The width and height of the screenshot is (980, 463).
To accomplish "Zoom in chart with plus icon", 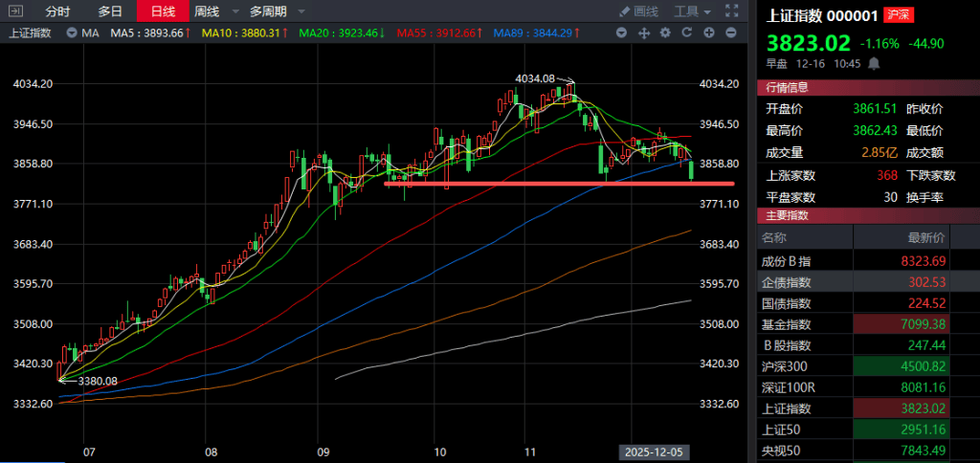I will pyautogui.click(x=709, y=33).
